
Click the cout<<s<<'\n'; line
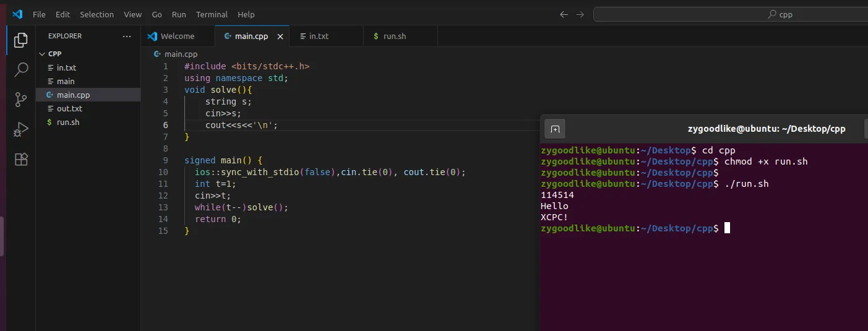242,125
